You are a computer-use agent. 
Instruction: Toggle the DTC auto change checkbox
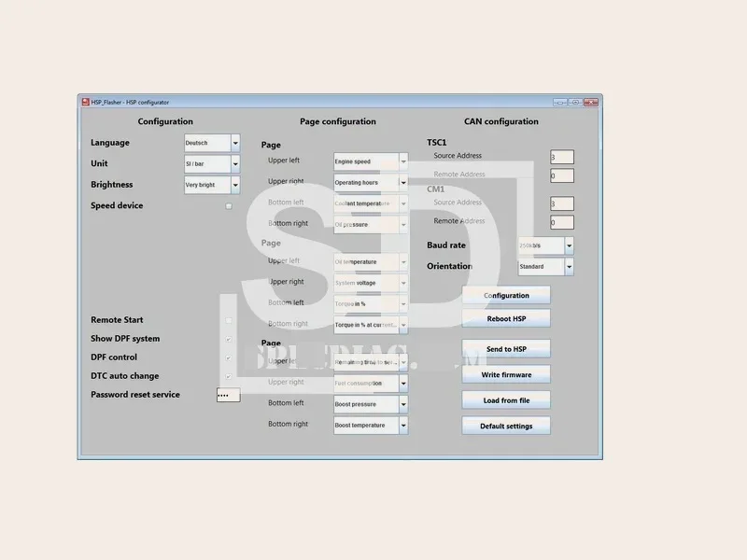[229, 376]
